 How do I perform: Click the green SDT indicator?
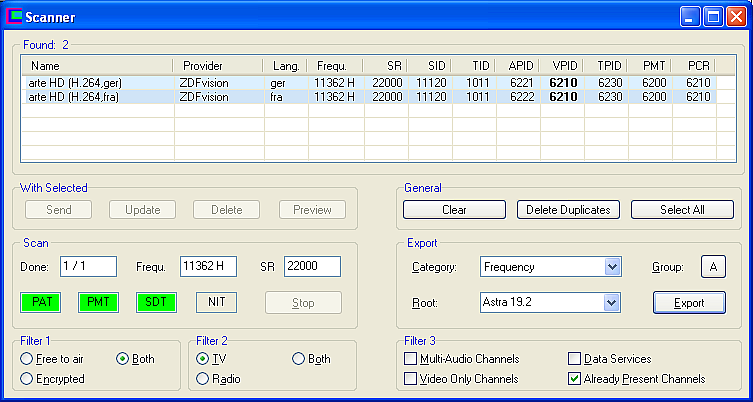pyautogui.click(x=155, y=302)
